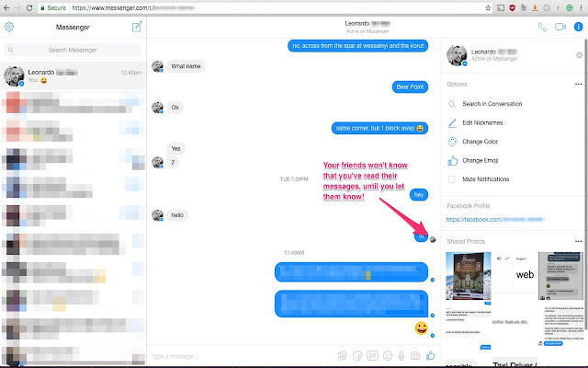Screen dimensions: 588x368
Task: Compose a new message
Action: pyautogui.click(x=137, y=27)
